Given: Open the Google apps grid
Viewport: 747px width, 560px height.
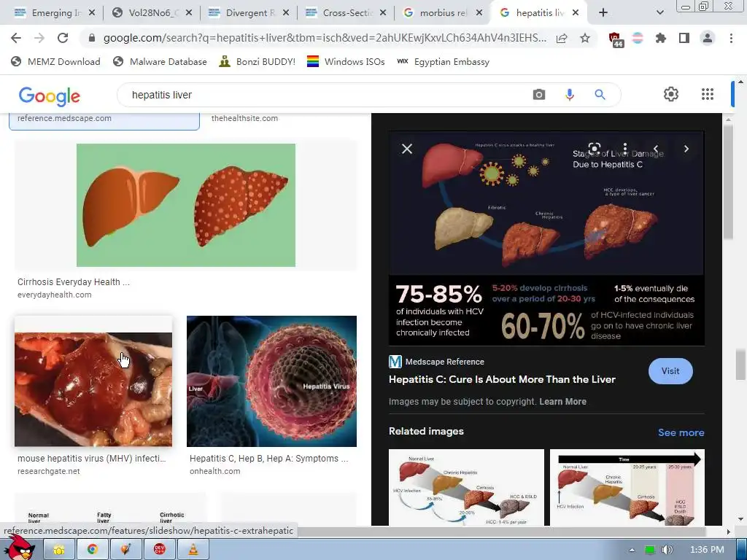Looking at the screenshot, I should click(708, 94).
